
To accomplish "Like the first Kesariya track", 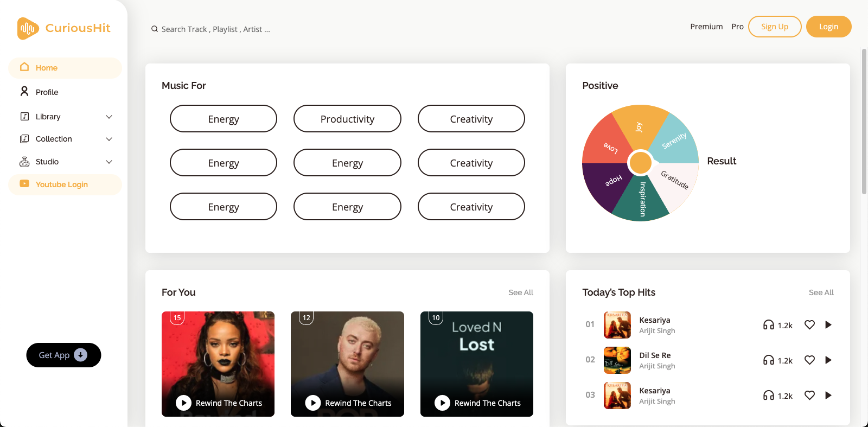I will point(809,325).
